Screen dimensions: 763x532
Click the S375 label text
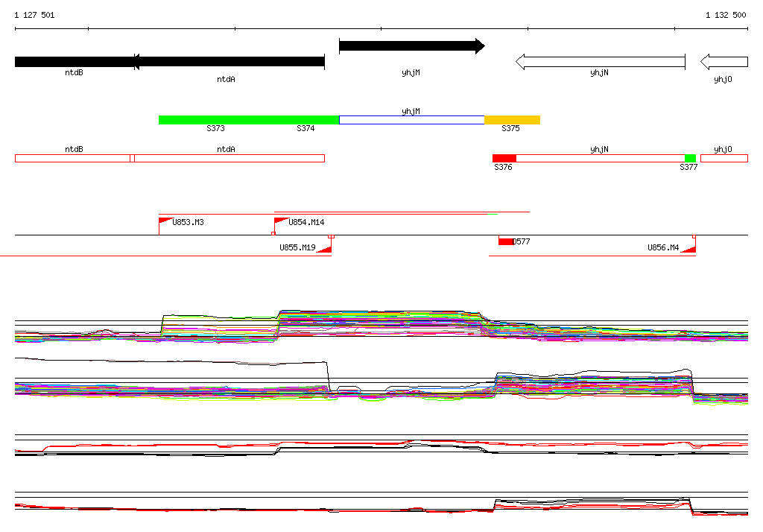point(510,128)
